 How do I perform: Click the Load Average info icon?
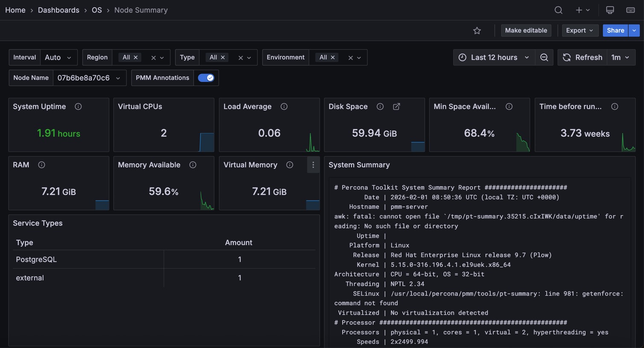click(x=284, y=107)
